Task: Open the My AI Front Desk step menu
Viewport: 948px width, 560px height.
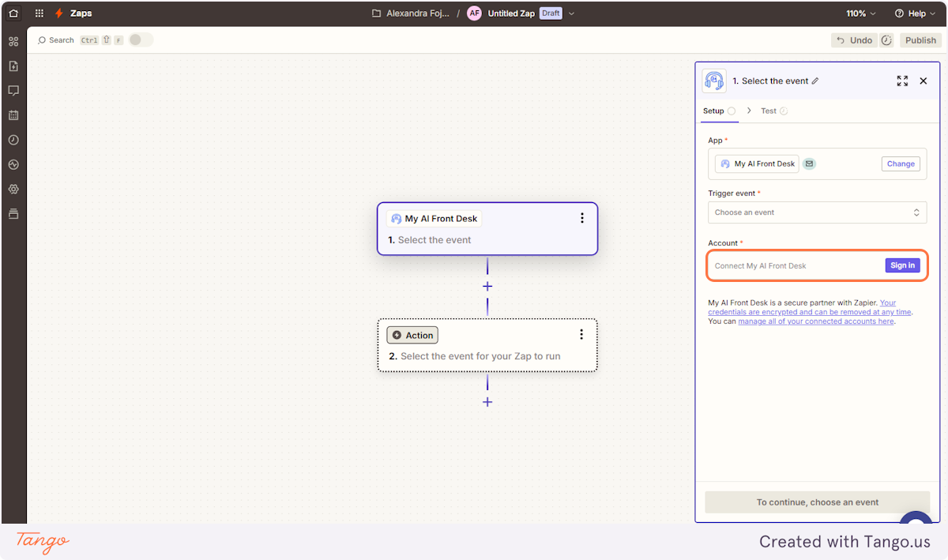Action: 582,219
